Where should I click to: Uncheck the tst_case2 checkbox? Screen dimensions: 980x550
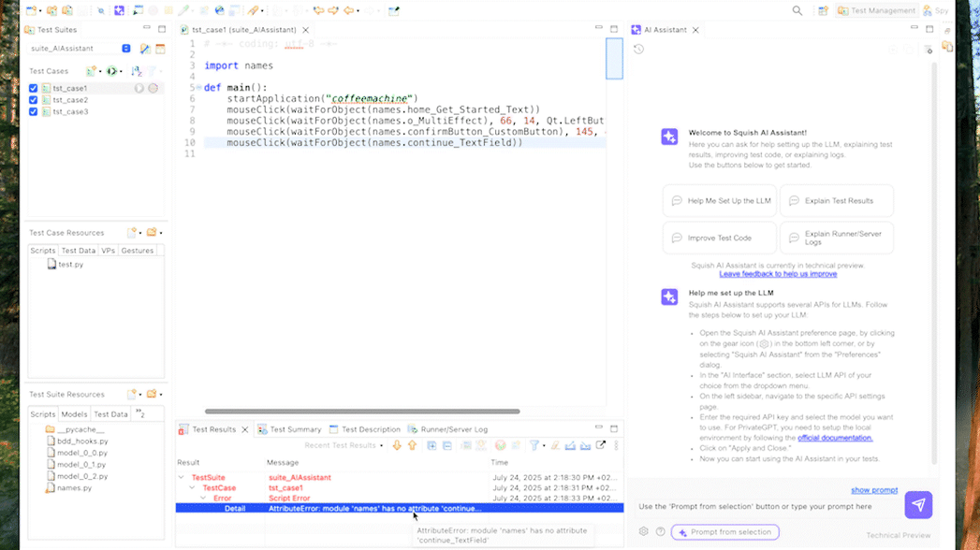click(x=33, y=100)
